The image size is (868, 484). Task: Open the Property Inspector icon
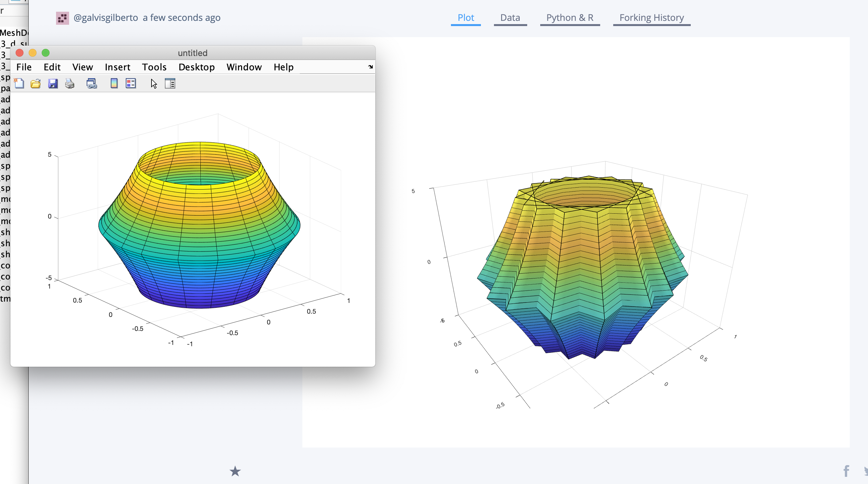tap(170, 83)
